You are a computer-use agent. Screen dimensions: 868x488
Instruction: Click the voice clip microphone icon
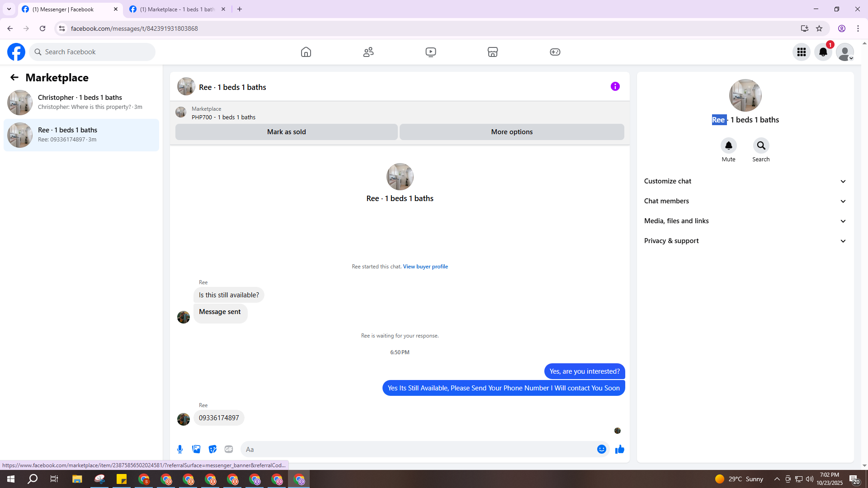[x=180, y=449]
